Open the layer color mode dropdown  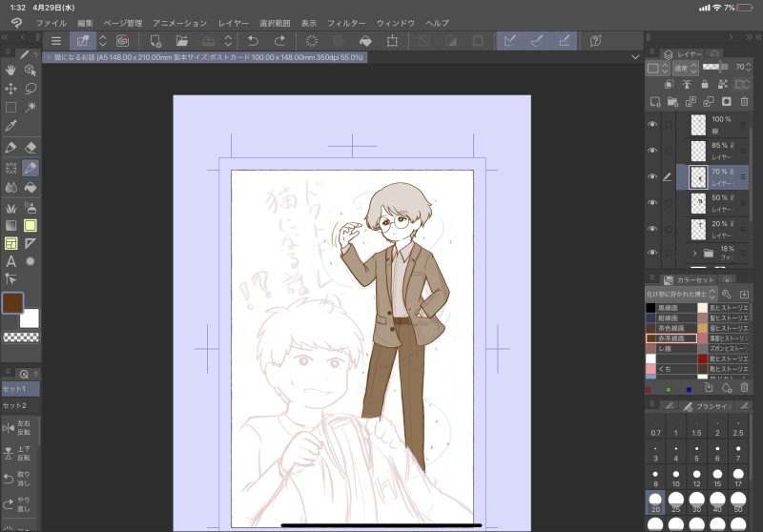(x=658, y=68)
